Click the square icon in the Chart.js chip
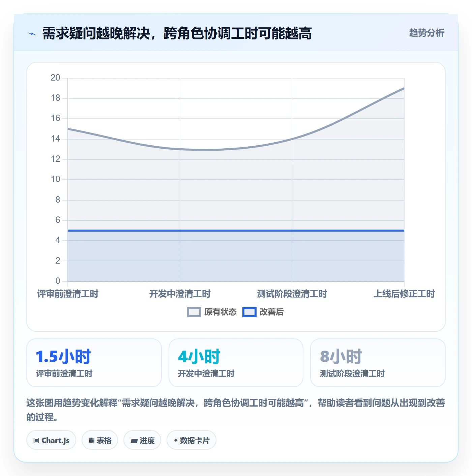 coord(36,441)
